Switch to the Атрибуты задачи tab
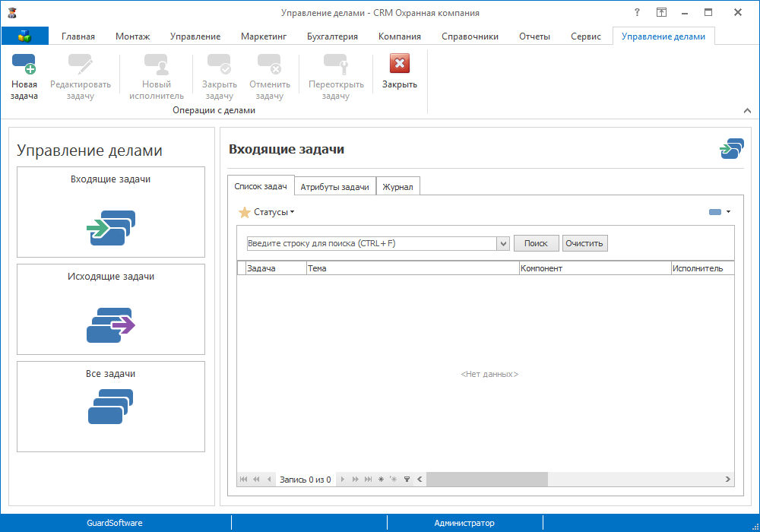This screenshot has width=760, height=532. [335, 186]
